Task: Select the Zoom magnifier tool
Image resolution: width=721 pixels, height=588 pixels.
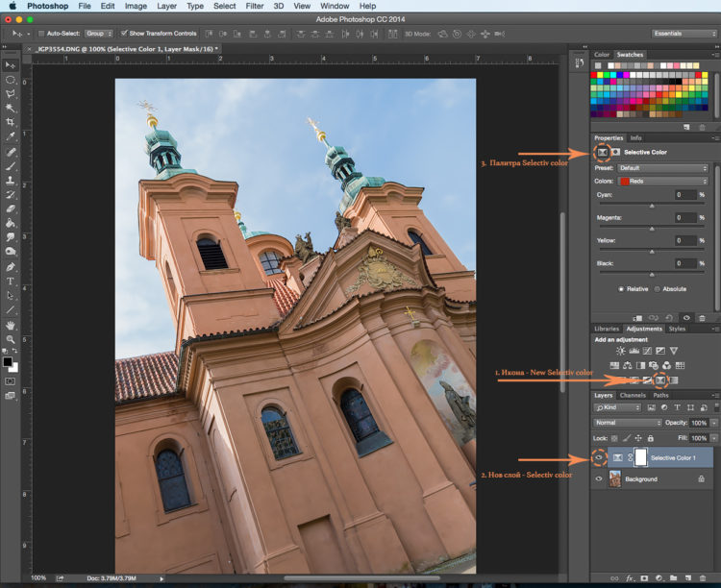Action: (x=11, y=339)
